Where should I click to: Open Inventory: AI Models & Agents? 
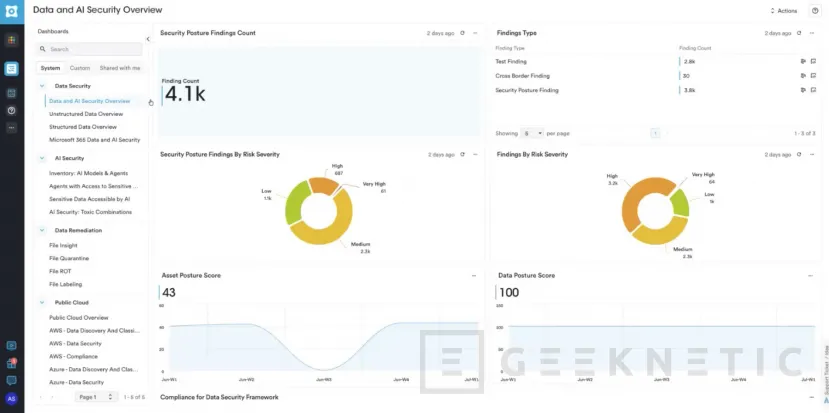88,173
